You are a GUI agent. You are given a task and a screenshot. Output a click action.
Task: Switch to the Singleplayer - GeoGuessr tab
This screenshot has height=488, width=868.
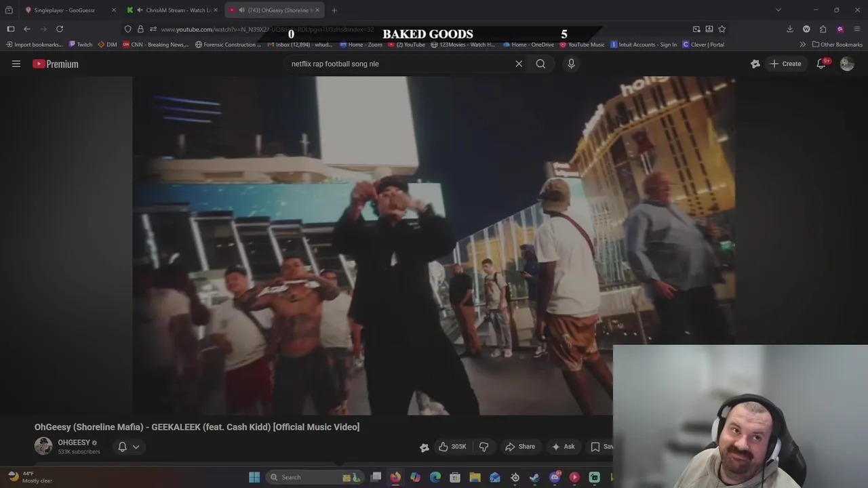point(64,10)
